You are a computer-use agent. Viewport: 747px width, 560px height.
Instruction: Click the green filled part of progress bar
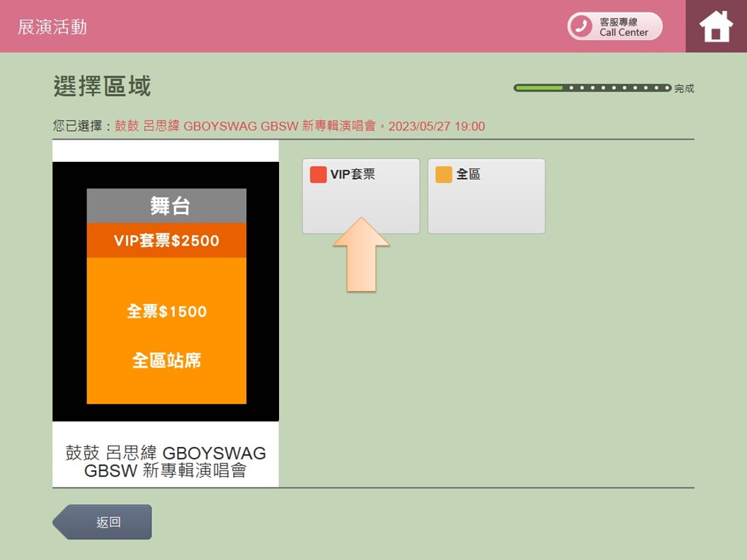[x=538, y=88]
